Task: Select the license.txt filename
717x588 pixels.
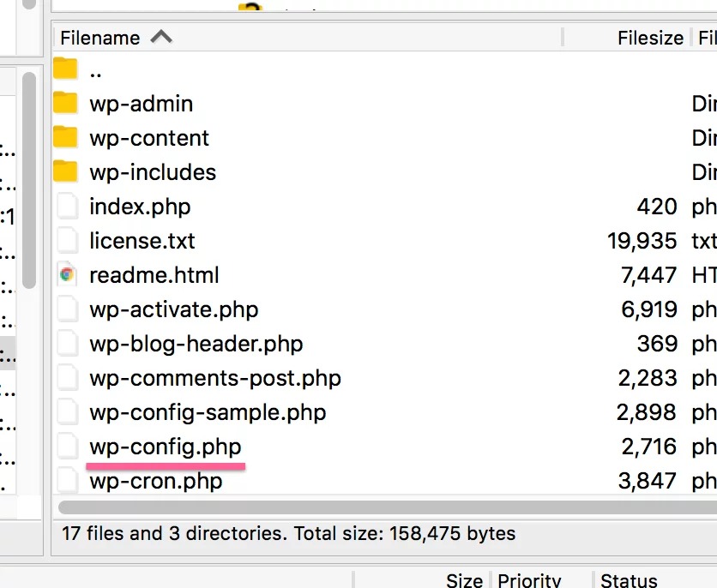Action: (142, 241)
